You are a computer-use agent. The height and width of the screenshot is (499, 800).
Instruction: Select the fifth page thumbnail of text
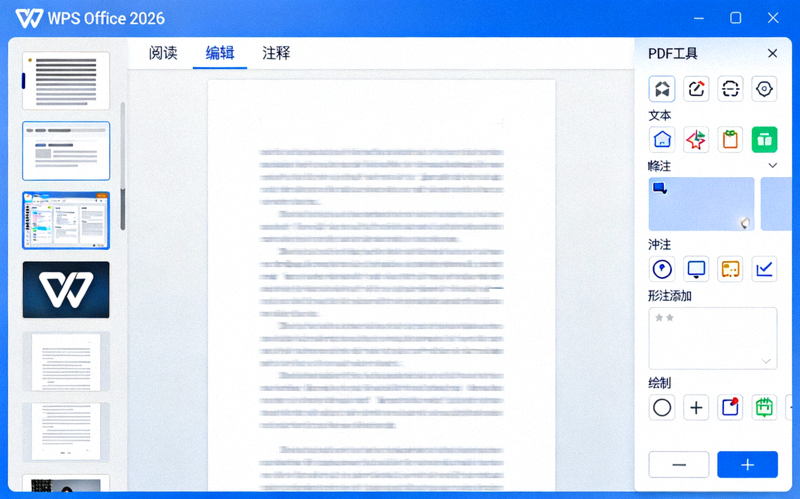(x=66, y=361)
